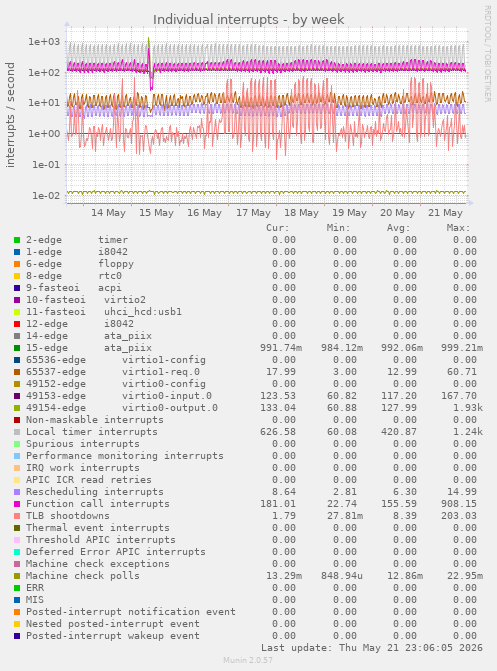Image resolution: width=497 pixels, height=671 pixels.
Task: Click the Munin 2.0.57 footer text
Action: pos(248,660)
